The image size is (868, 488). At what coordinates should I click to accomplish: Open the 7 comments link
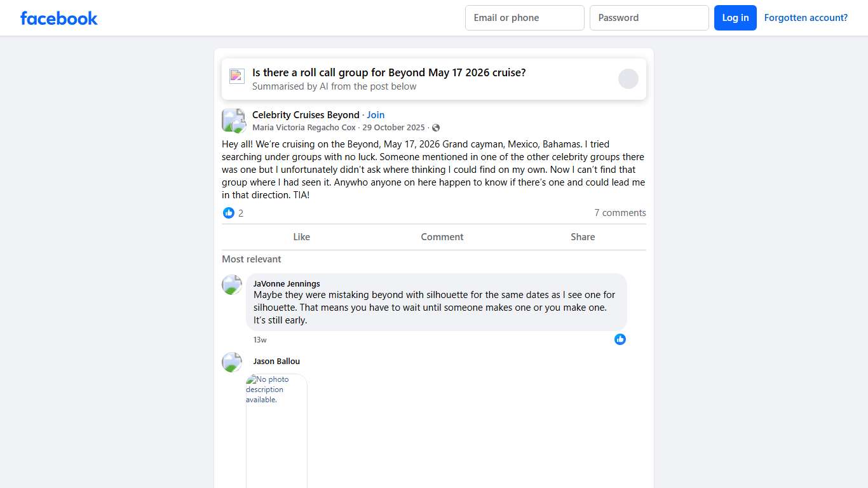coord(620,213)
